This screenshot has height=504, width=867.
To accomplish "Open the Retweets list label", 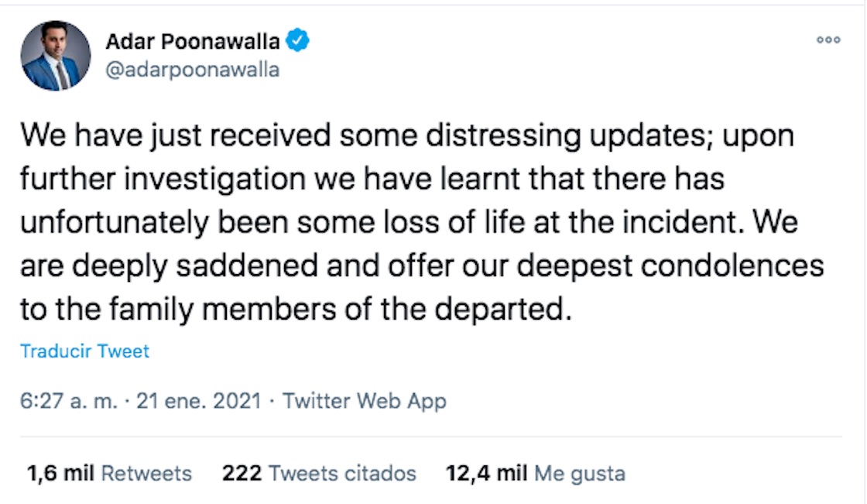I will (x=147, y=473).
